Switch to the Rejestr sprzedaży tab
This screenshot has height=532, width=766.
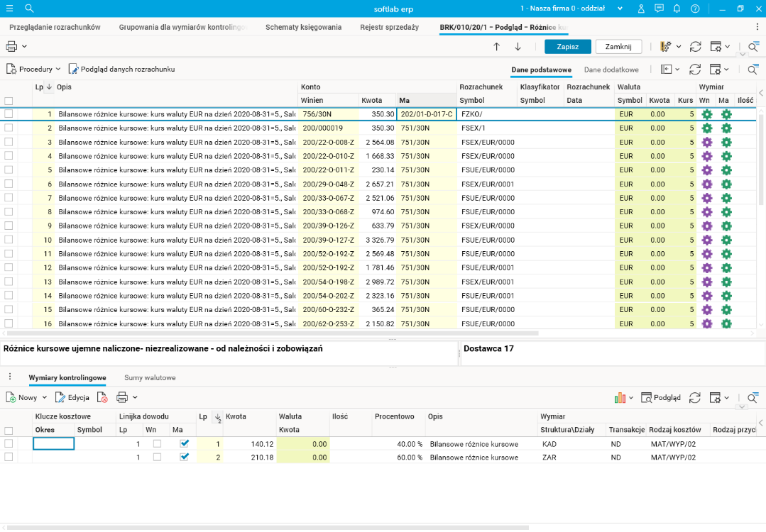(x=390, y=27)
